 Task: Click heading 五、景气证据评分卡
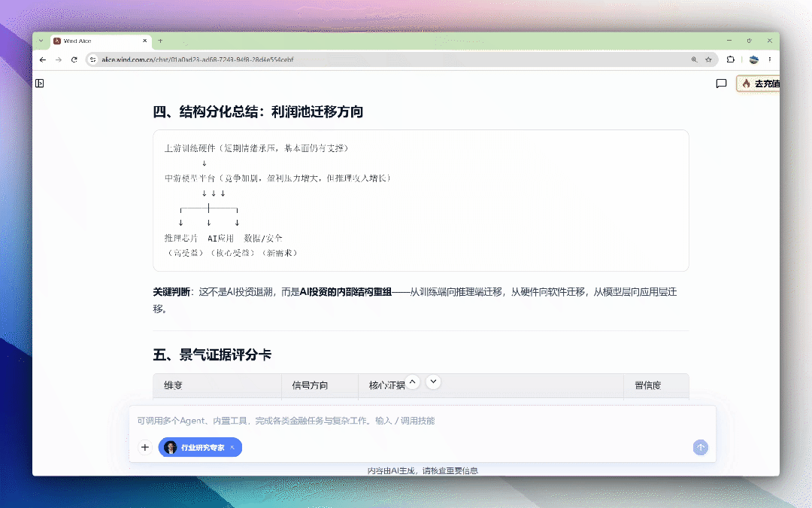tap(212, 354)
